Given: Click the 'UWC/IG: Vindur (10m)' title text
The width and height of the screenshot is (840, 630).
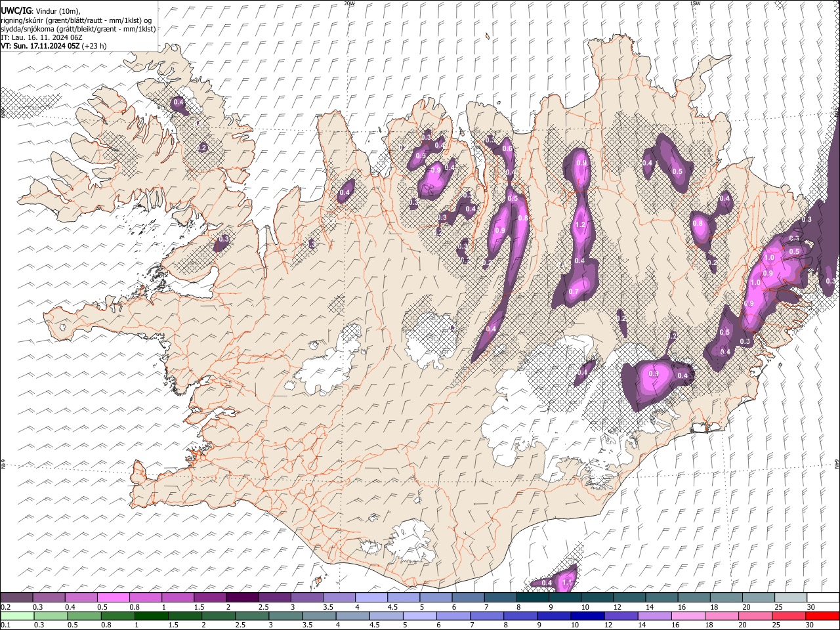Looking at the screenshot, I should 41,11.
